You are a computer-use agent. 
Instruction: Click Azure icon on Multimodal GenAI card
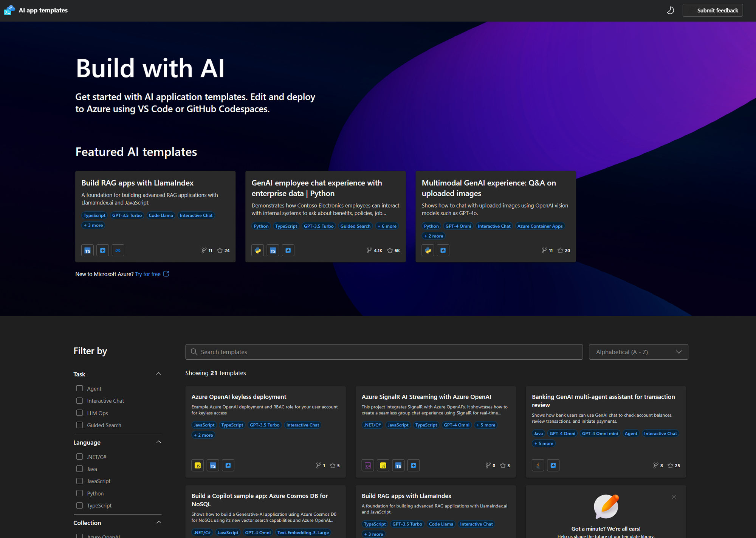coord(443,250)
